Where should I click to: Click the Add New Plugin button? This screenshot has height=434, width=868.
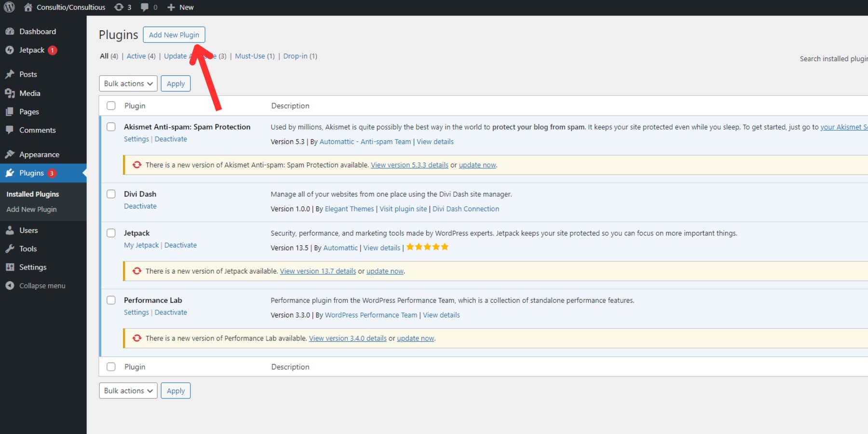(174, 34)
